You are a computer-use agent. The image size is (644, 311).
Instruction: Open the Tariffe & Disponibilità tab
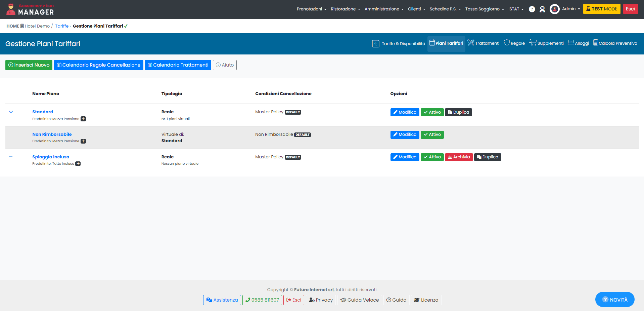(399, 44)
